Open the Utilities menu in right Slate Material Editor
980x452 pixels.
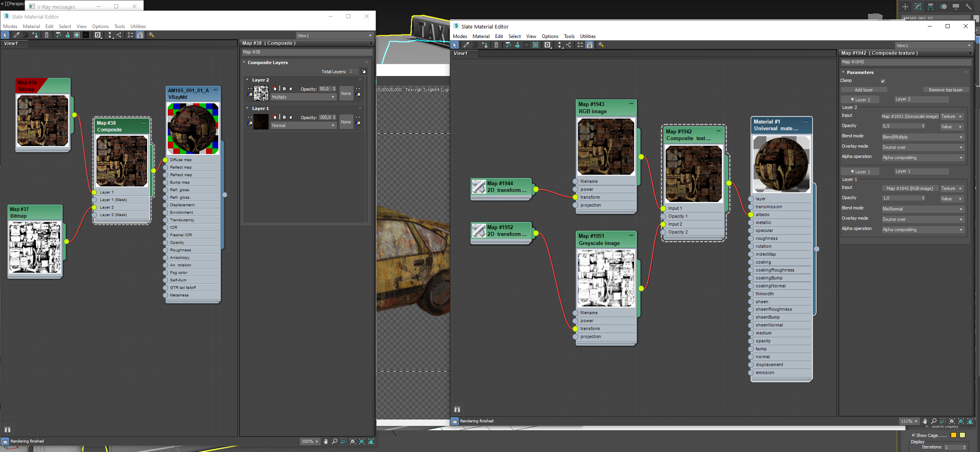[587, 36]
